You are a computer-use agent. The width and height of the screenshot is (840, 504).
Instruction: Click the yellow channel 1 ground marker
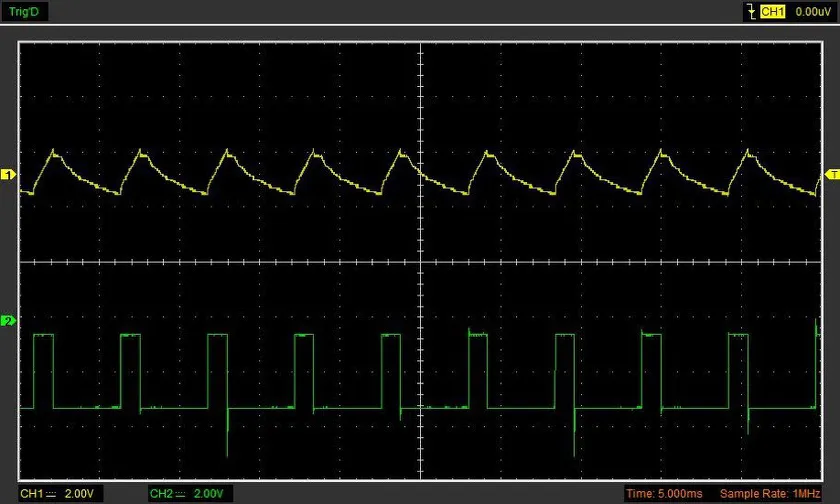coord(9,175)
